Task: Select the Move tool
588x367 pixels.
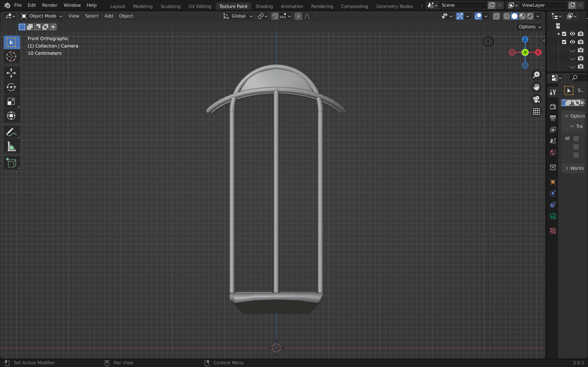Action: [x=11, y=73]
